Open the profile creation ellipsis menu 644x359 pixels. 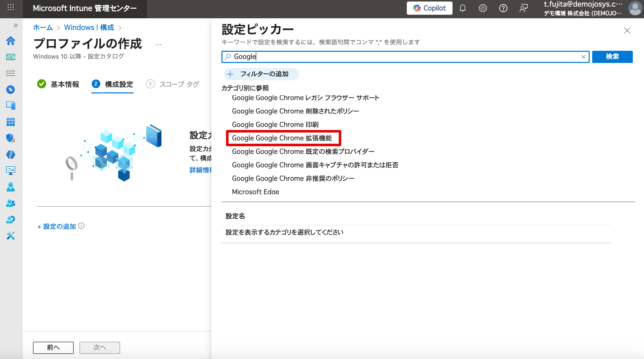point(158,45)
